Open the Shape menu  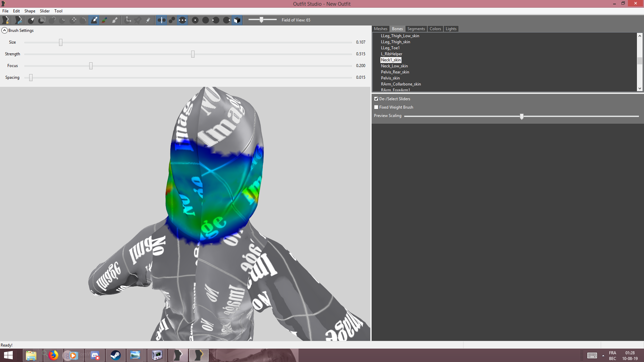click(30, 11)
